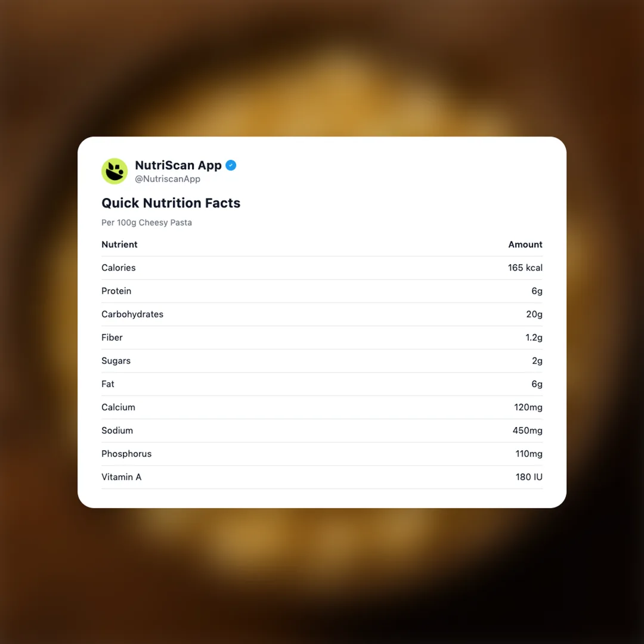This screenshot has width=644, height=644.
Task: Click the Nutrient column header
Action: click(119, 244)
